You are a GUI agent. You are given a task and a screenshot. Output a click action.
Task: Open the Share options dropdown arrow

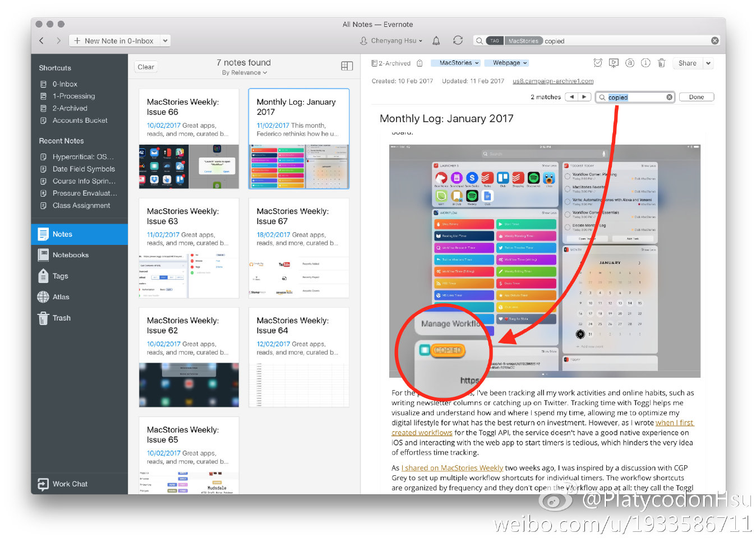708,63
